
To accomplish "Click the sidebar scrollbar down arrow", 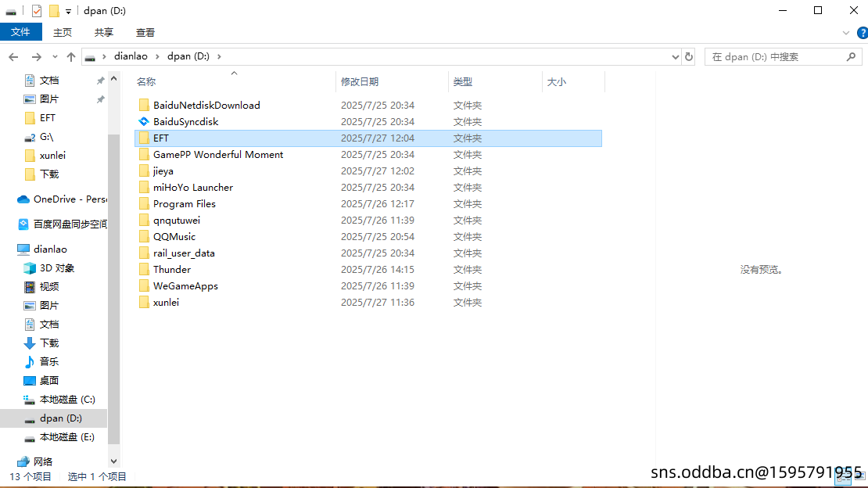I will [113, 461].
